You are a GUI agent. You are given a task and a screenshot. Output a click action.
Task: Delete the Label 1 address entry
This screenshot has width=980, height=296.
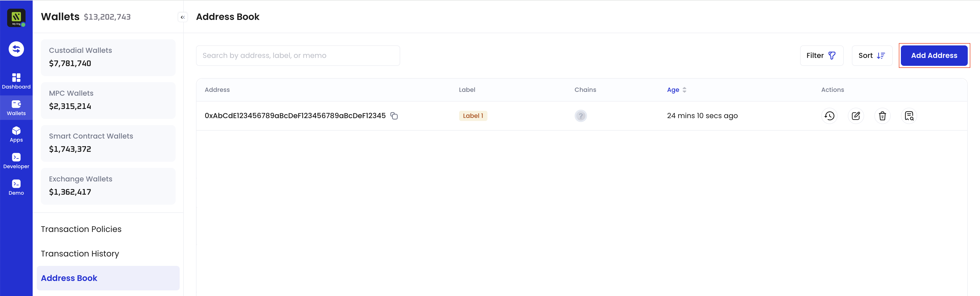click(x=883, y=116)
